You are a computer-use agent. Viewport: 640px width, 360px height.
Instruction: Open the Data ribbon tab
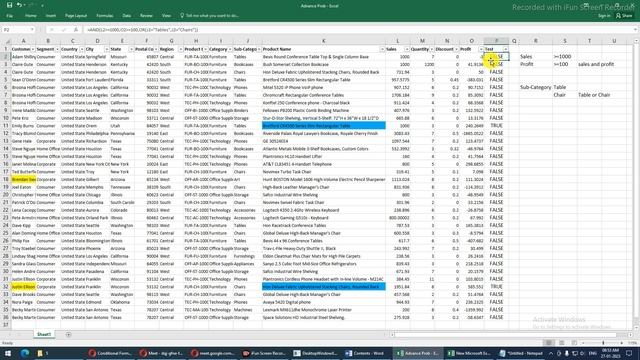coord(127,16)
